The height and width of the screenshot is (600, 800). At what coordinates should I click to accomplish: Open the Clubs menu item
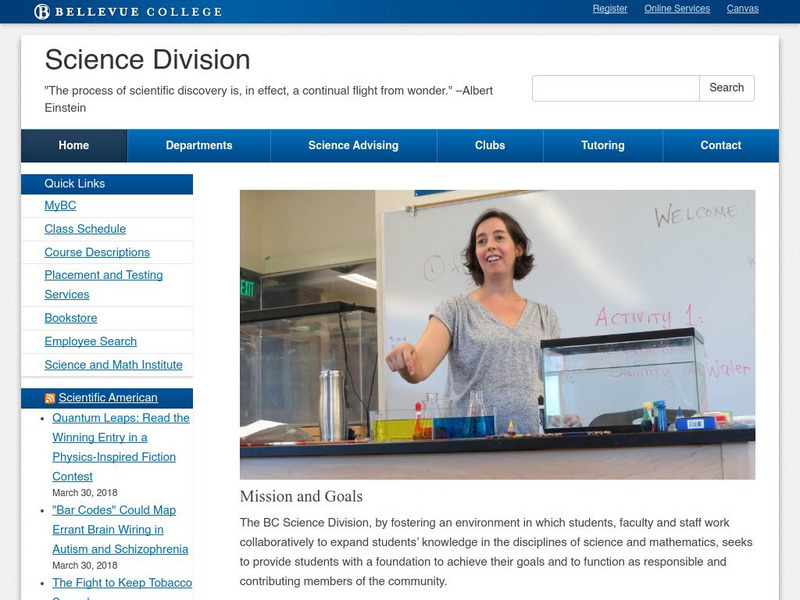tap(490, 145)
